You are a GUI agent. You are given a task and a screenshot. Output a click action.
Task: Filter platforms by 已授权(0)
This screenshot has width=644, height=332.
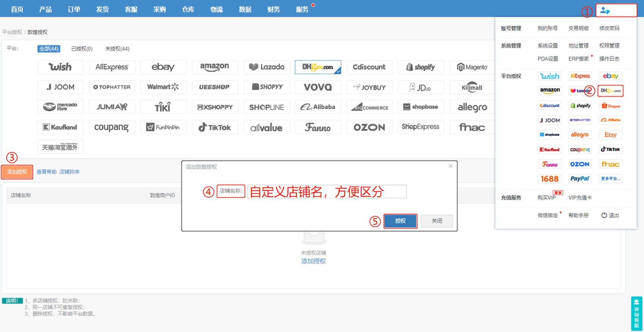(x=82, y=49)
